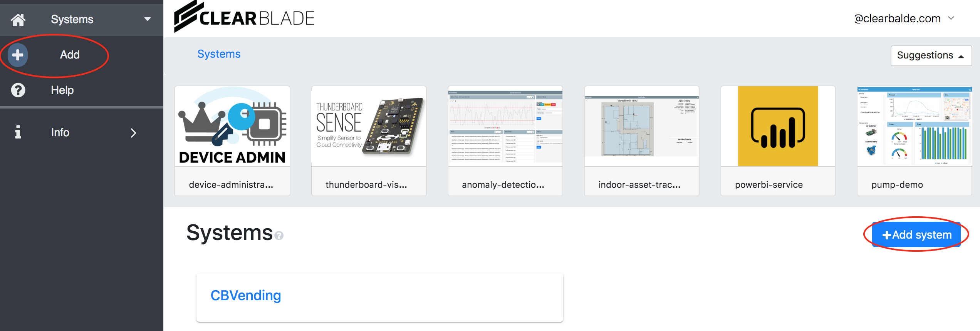Open the Device Admin system thumbnail

[232, 127]
